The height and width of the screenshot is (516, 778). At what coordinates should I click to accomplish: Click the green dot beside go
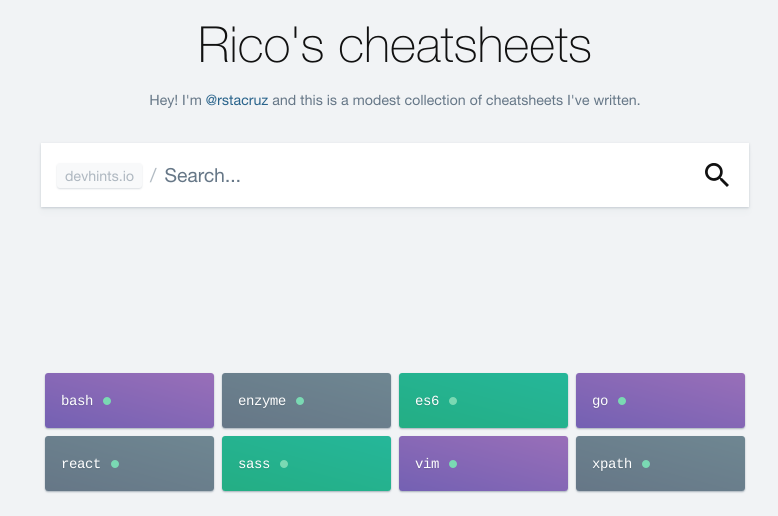(x=622, y=401)
